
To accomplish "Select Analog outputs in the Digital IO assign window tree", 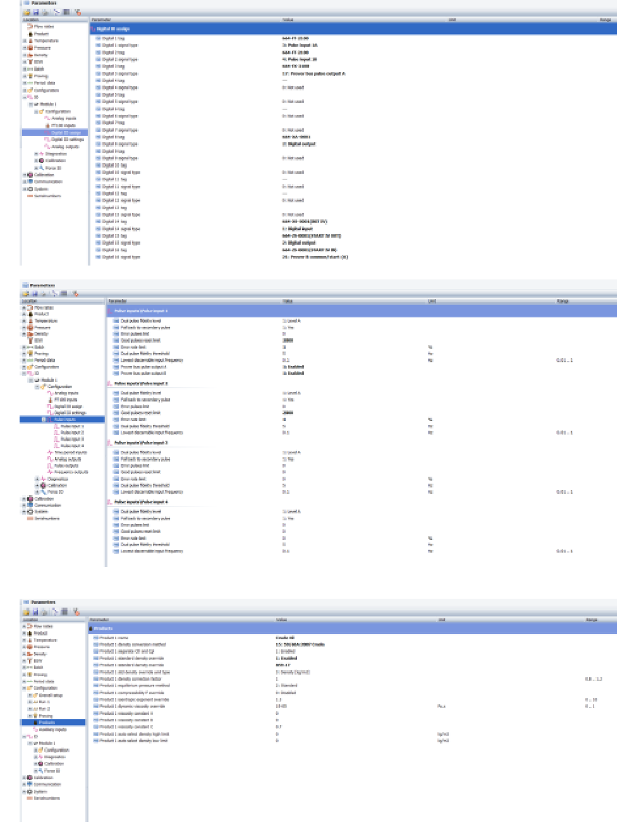I will (x=66, y=147).
